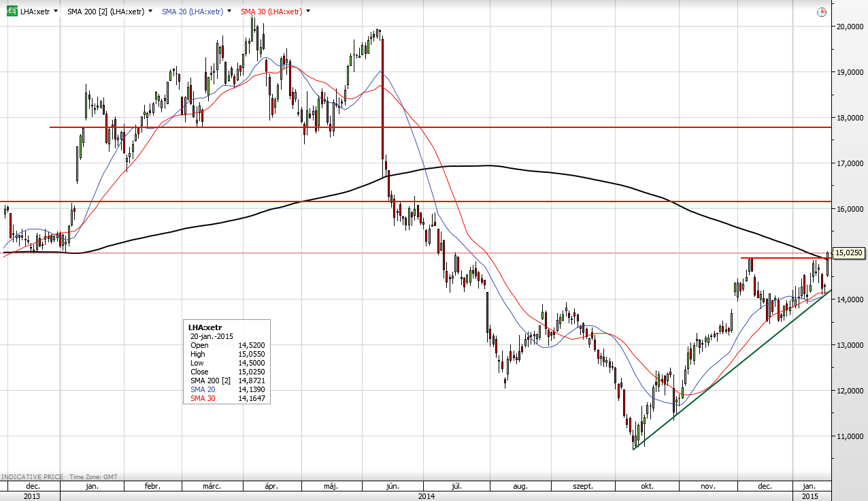Image resolution: width=868 pixels, height=501 pixels.
Task: Open the SMA 200 [2] (LHA:xetr) dropdown
Action: click(150, 12)
